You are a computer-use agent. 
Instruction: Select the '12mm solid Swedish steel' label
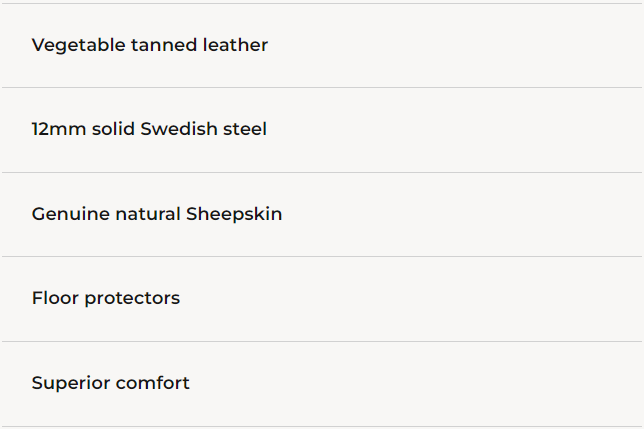pyautogui.click(x=149, y=130)
